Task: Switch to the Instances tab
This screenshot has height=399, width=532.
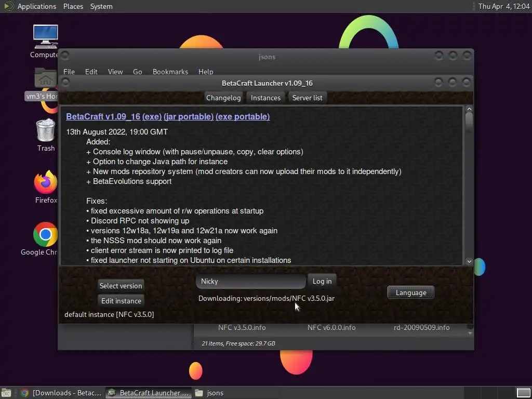Action: click(265, 98)
